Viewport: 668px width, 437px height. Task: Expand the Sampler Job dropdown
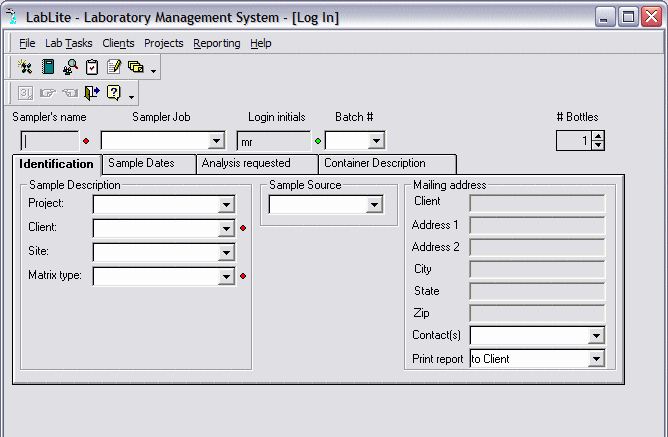(216, 141)
